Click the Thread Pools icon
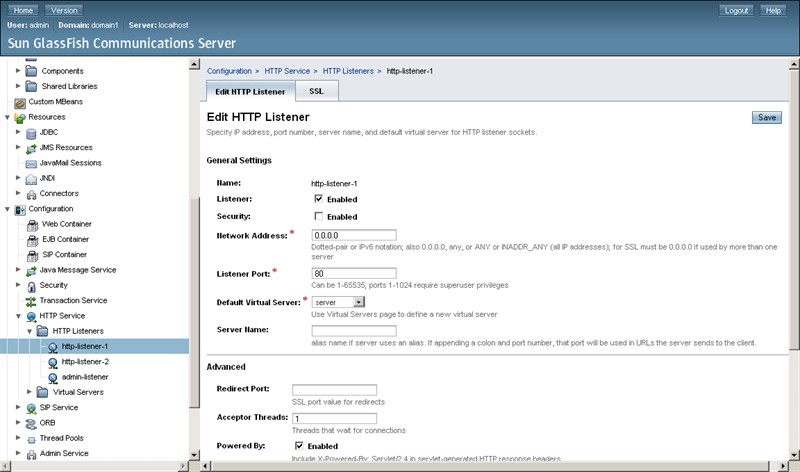The width and height of the screenshot is (800, 472). tap(31, 439)
